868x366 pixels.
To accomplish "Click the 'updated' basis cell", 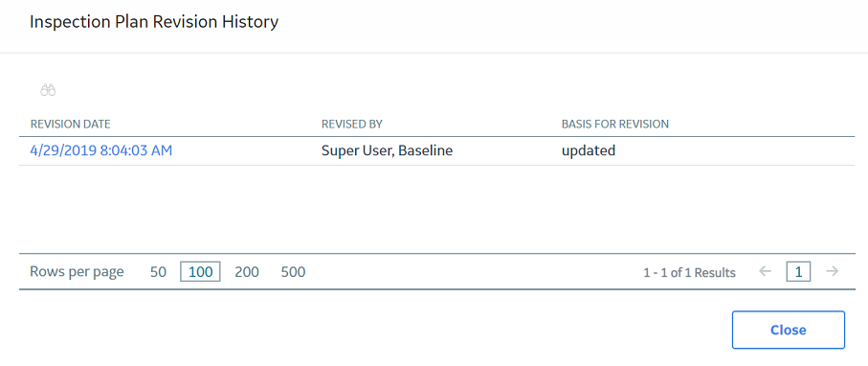I will tap(589, 150).
